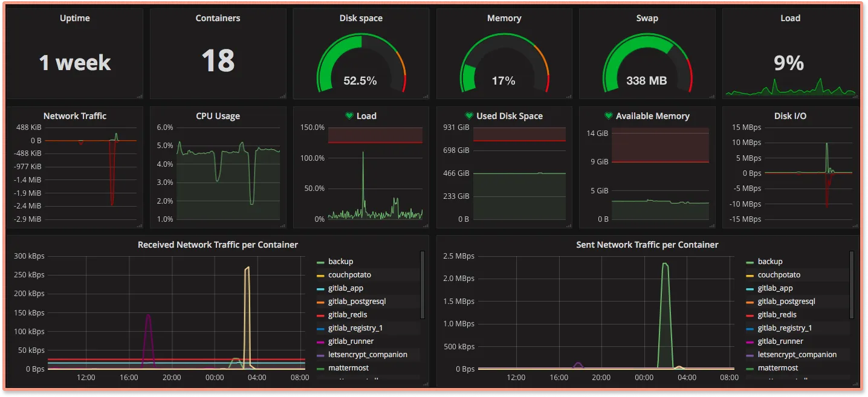This screenshot has height=397, width=868.
Task: Open the Swap panel title menu
Action: (x=647, y=18)
